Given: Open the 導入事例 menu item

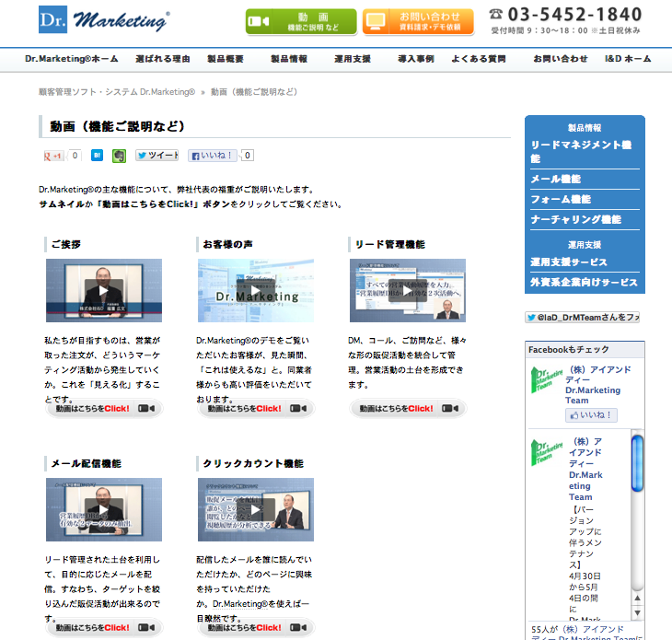Looking at the screenshot, I should tap(416, 59).
